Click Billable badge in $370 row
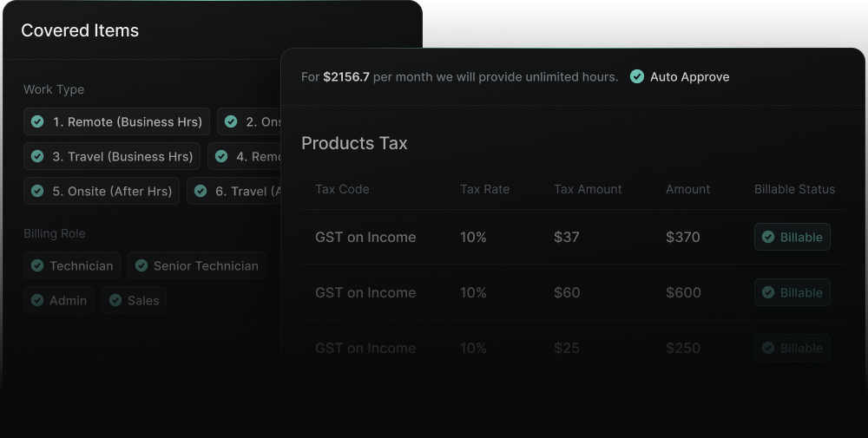The width and height of the screenshot is (868, 438). (x=792, y=238)
